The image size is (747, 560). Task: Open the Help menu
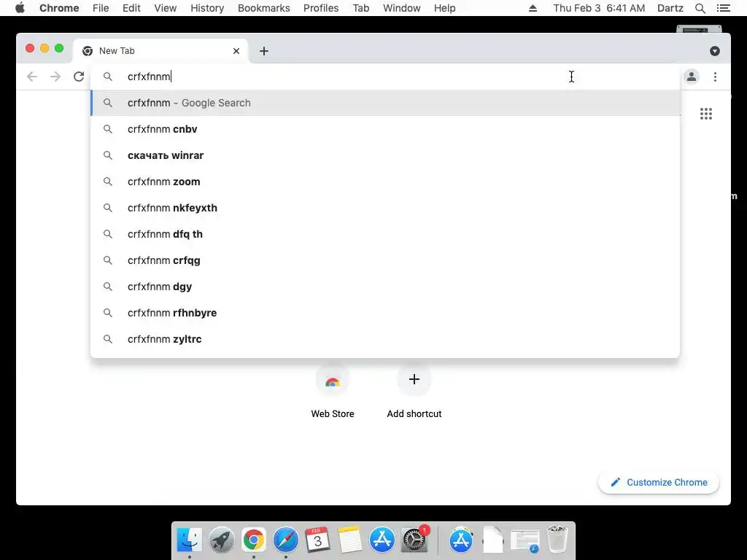tap(444, 8)
